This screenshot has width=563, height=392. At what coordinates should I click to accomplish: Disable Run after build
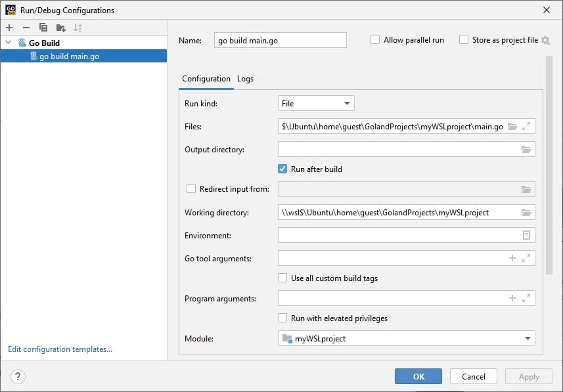coord(282,169)
